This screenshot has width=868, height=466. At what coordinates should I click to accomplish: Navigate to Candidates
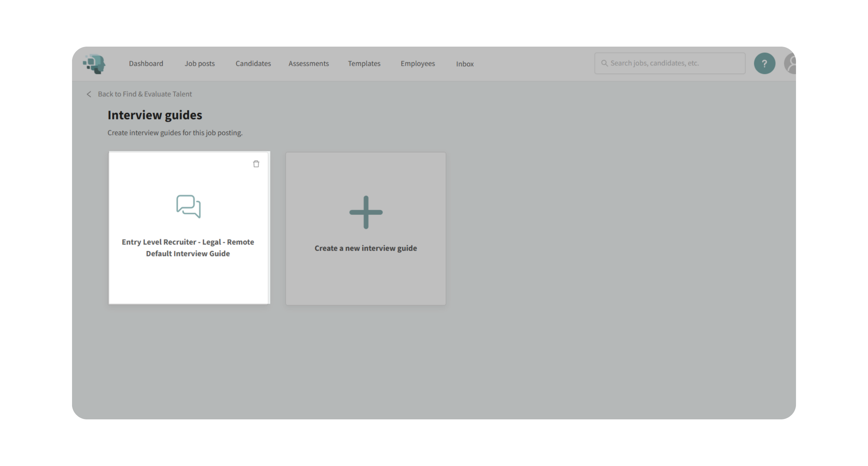(x=253, y=64)
